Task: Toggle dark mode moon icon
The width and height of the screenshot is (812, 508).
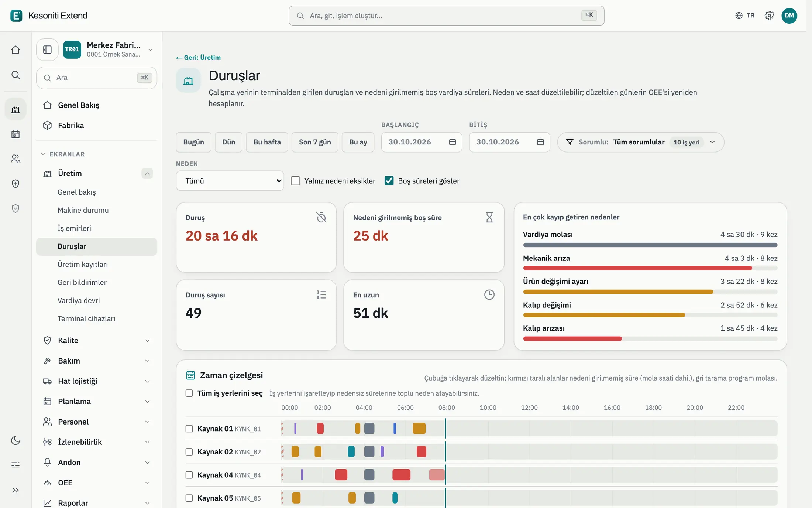Action: point(16,440)
